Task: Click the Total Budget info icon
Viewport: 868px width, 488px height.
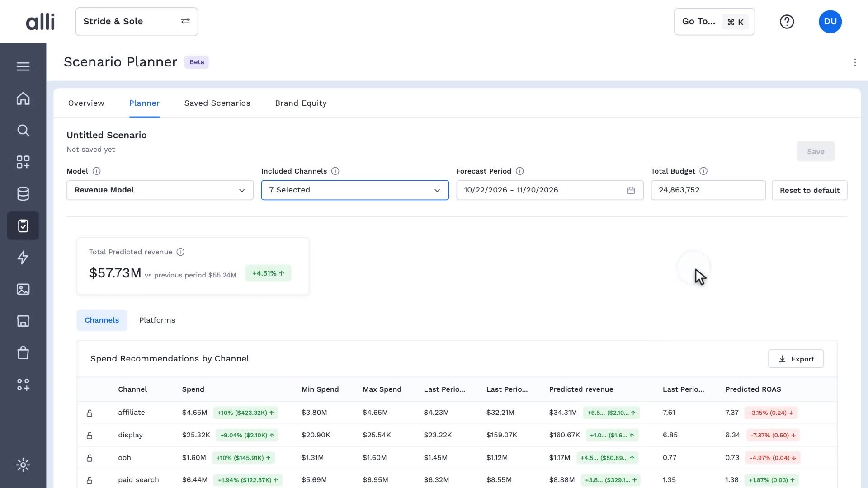Action: click(703, 171)
